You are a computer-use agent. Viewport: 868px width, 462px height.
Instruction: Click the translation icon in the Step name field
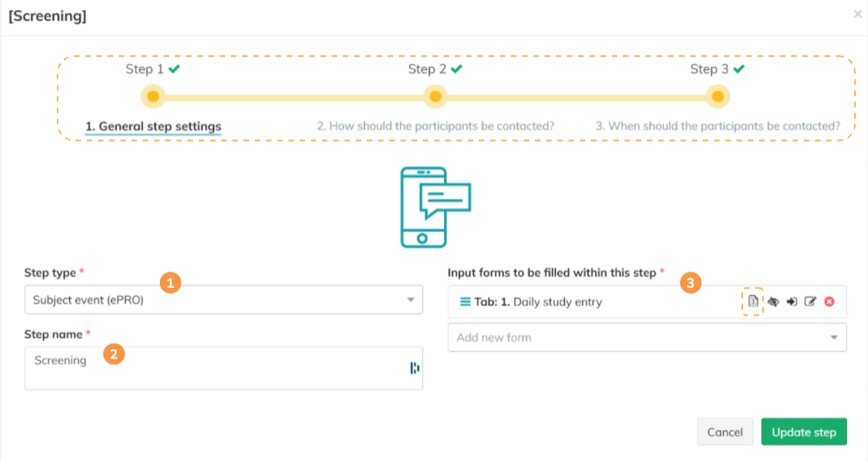click(414, 368)
